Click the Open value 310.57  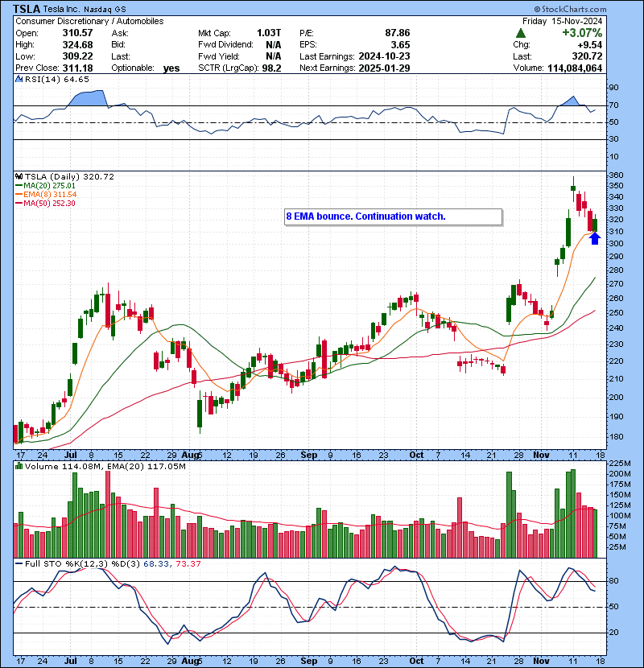(77, 33)
